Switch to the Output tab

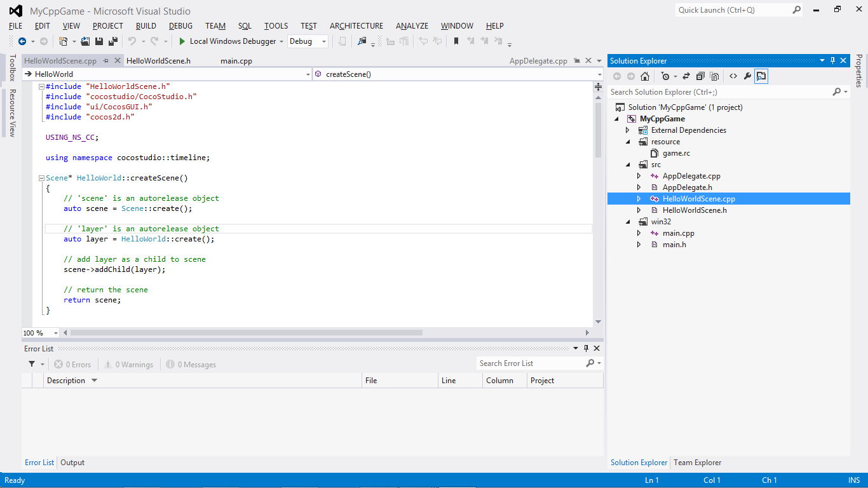[72, 463]
